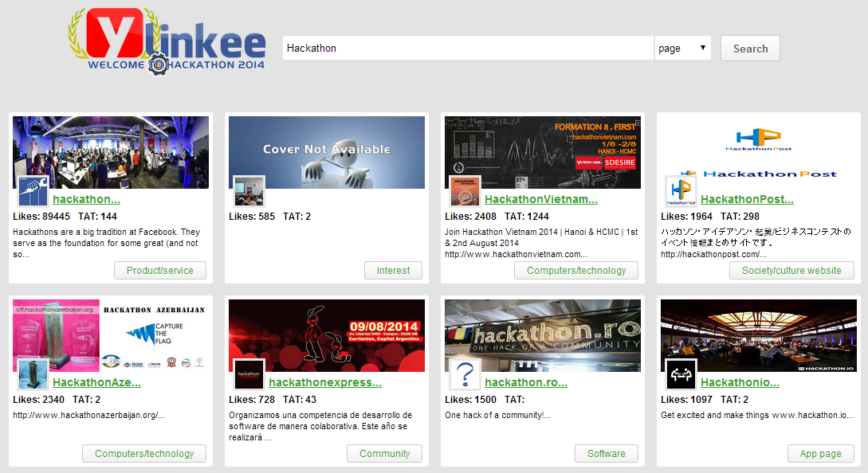Screen dimensions: 868x473
Task: Click the Cover Not Available image
Action: pyautogui.click(x=327, y=152)
